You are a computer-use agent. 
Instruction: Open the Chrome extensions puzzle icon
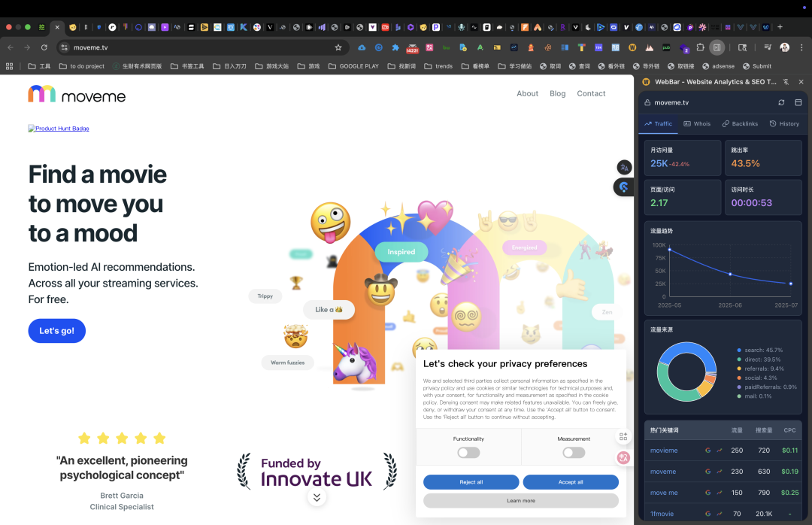(700, 47)
